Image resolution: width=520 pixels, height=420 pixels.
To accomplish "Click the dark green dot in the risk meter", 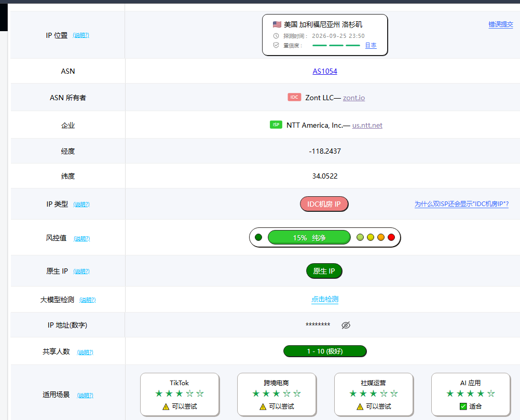I will 258,237.
